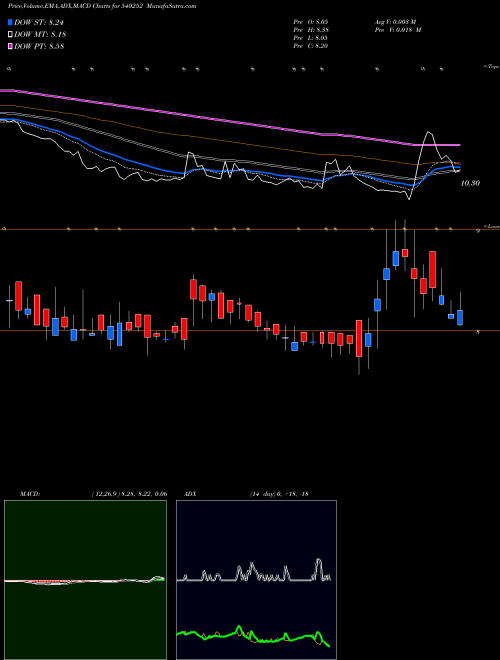Image resolution: width=500 pixels, height=660 pixels.
Task: Click the 'Pre C: 8.20' value
Action: (311, 46)
